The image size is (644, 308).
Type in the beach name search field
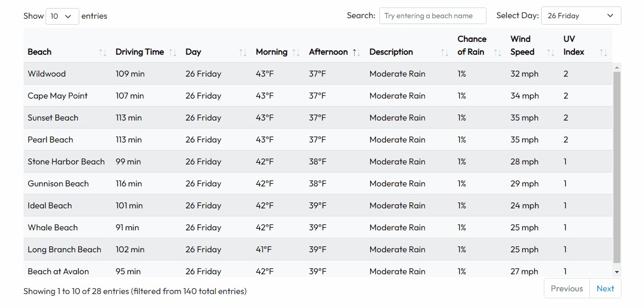432,16
